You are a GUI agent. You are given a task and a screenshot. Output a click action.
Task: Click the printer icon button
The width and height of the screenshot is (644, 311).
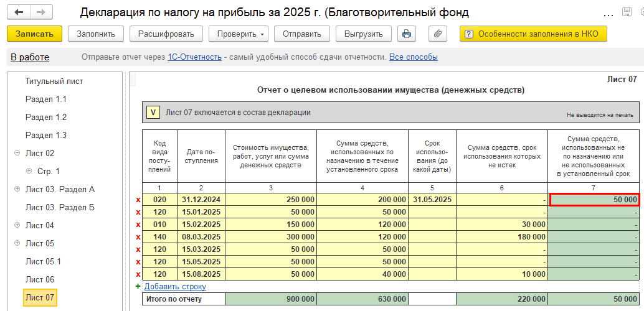407,34
